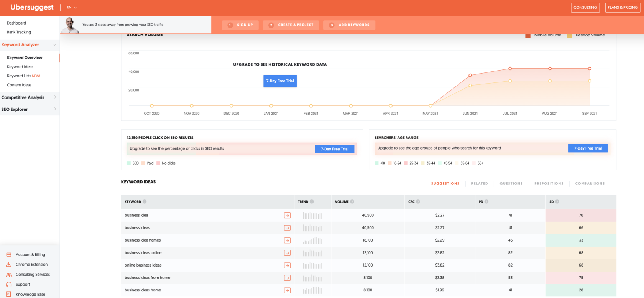
Task: Click the Ubersuggest logo
Action: pos(32,7)
